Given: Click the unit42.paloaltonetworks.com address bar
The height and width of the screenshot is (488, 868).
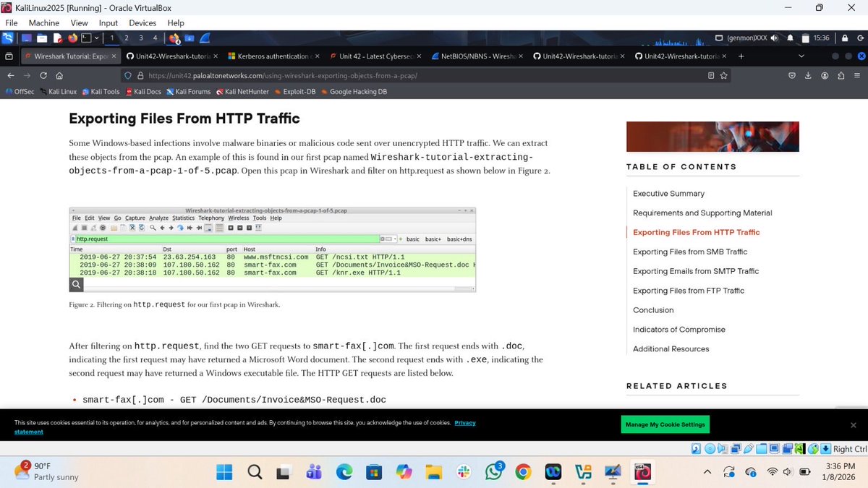Looking at the screenshot, I should [x=427, y=75].
